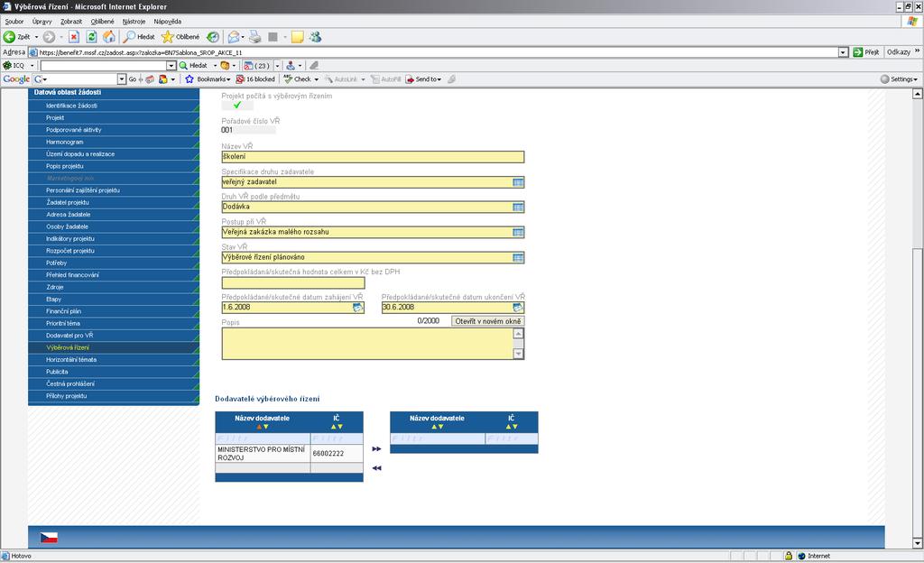924x563 pixels.
Task: Move the supplier back with the left double arrow
Action: point(376,468)
